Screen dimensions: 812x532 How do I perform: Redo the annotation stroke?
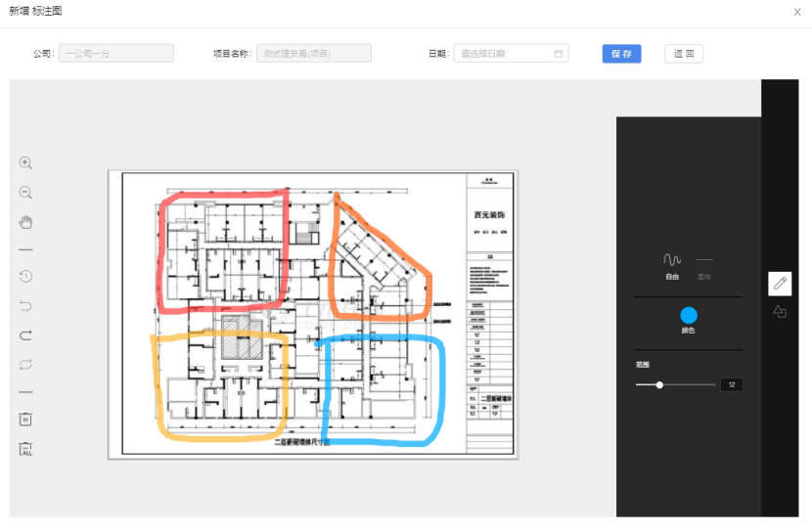[x=26, y=335]
